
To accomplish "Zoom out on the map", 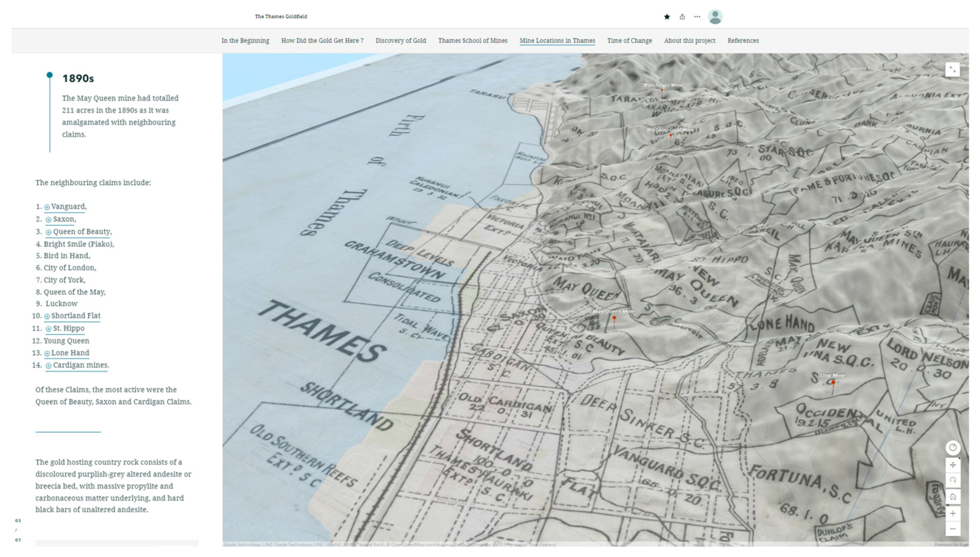I will (953, 529).
